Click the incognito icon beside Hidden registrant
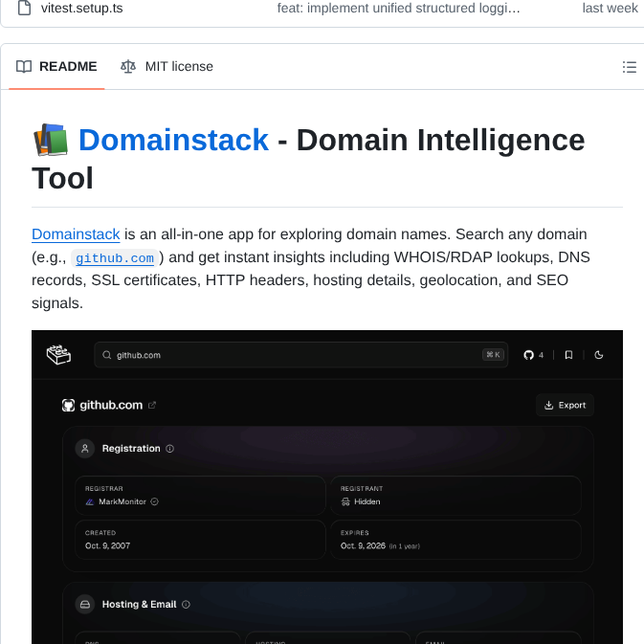This screenshot has height=644, width=644. click(x=345, y=501)
